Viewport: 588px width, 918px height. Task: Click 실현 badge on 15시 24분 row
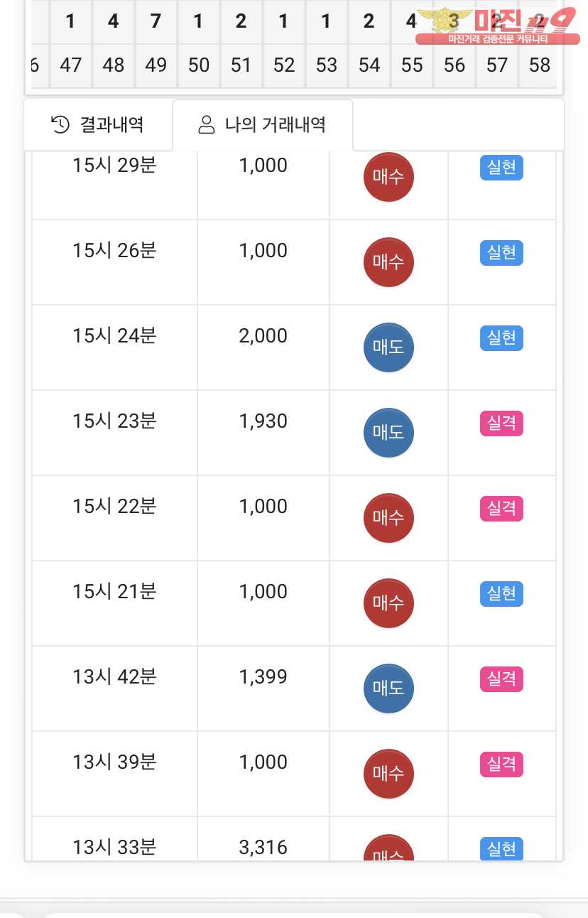(501, 338)
